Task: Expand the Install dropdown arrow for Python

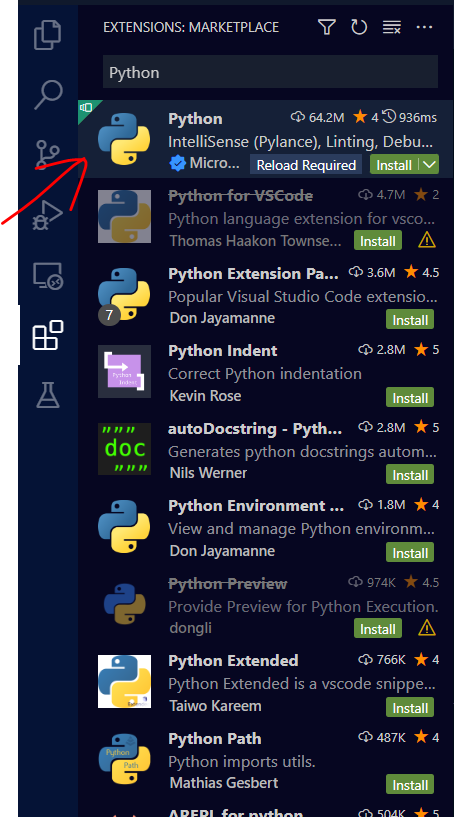Action: point(430,165)
